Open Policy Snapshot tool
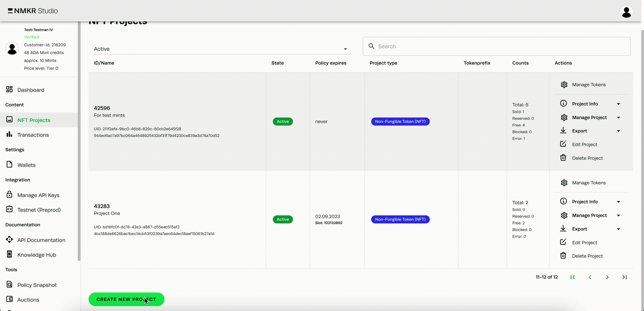Screen dimensions: 644x311 [x=37, y=285]
